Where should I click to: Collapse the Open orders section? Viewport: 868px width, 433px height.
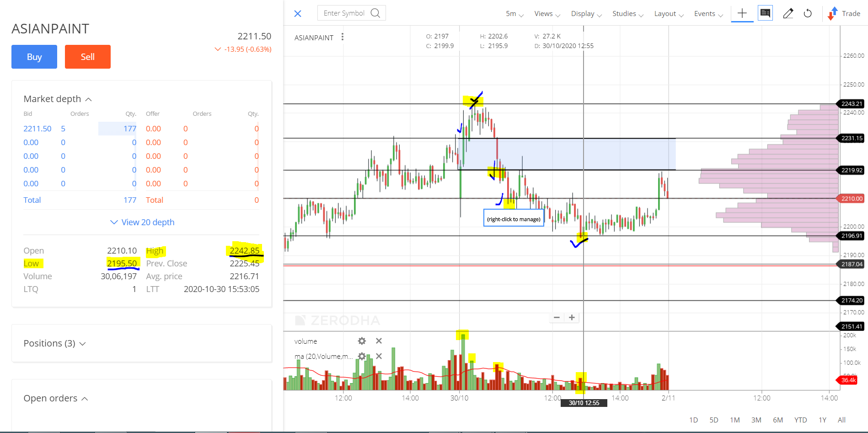click(56, 398)
